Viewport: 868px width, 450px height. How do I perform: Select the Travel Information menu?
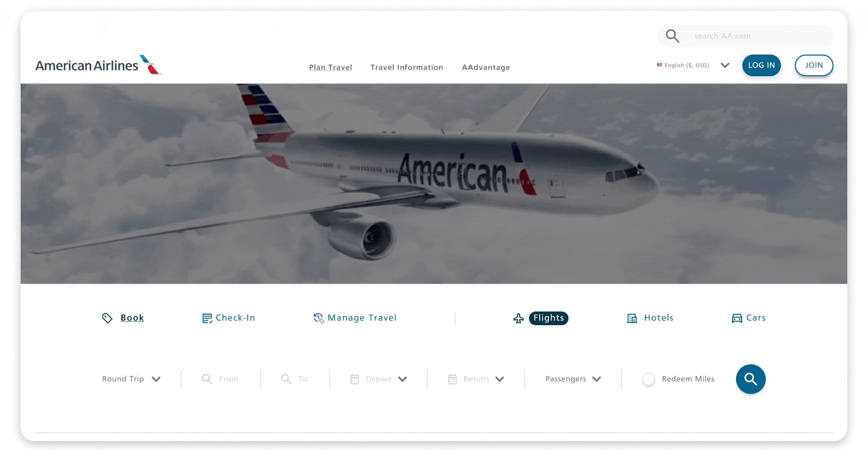coord(407,67)
